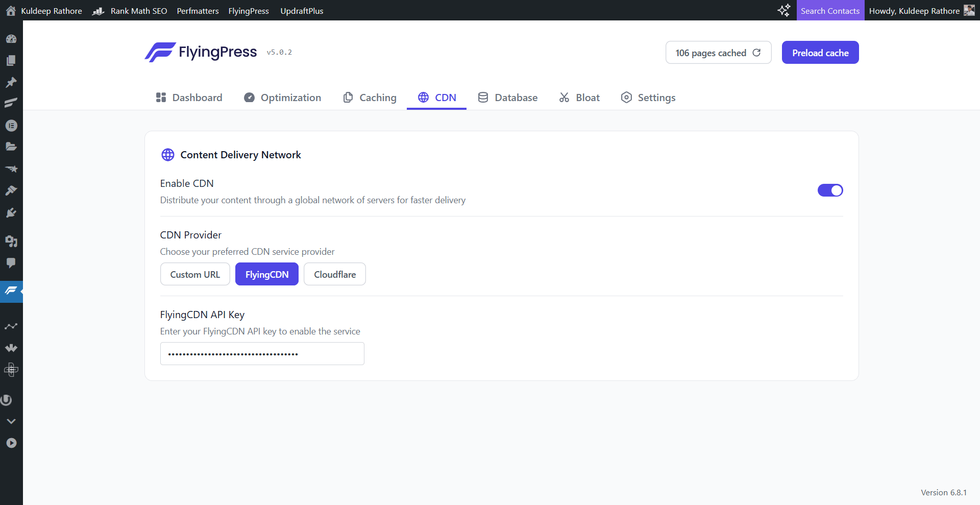This screenshot has width=980, height=505.
Task: Click the 106 pages cached button
Action: coord(718,53)
